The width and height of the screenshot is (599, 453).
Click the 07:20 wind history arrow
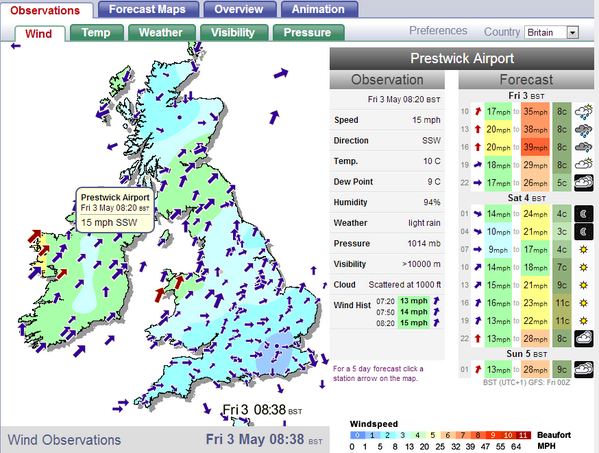pyautogui.click(x=436, y=301)
